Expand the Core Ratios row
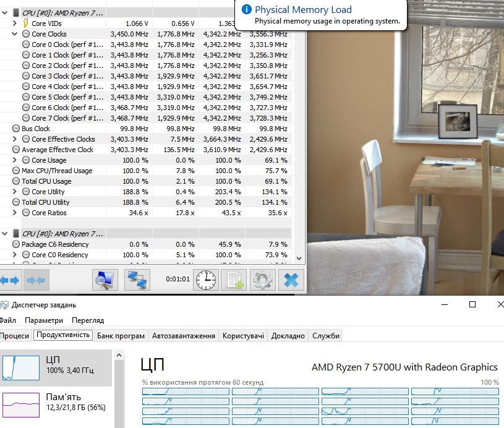 14,213
